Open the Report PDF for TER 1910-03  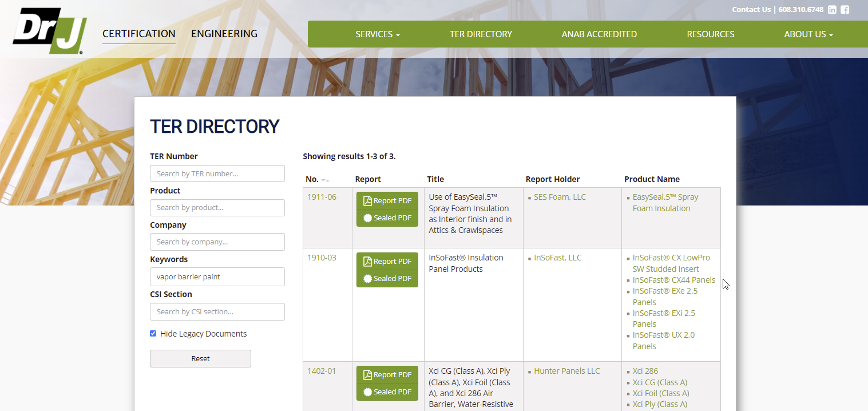tap(387, 261)
